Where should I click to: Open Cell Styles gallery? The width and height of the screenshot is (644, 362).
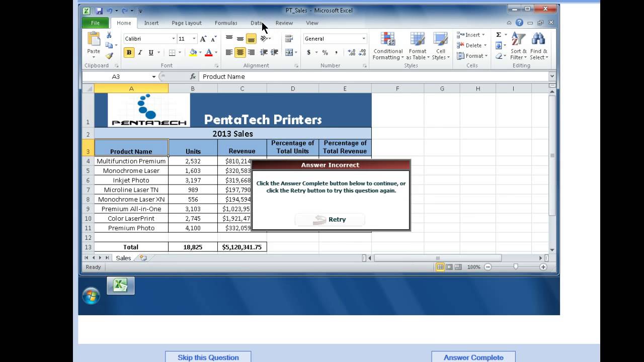pos(441,46)
